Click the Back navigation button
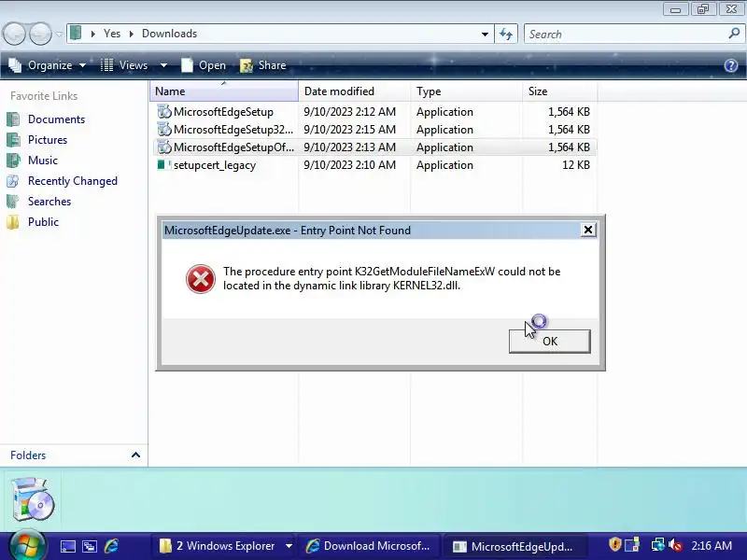The height and width of the screenshot is (560, 747). point(14,34)
